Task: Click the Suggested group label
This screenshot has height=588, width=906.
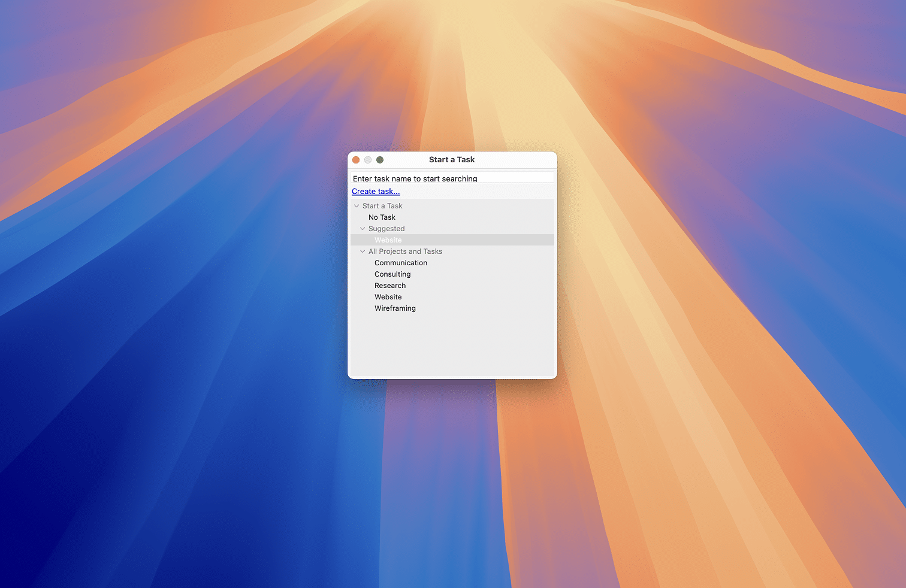Action: click(x=386, y=229)
